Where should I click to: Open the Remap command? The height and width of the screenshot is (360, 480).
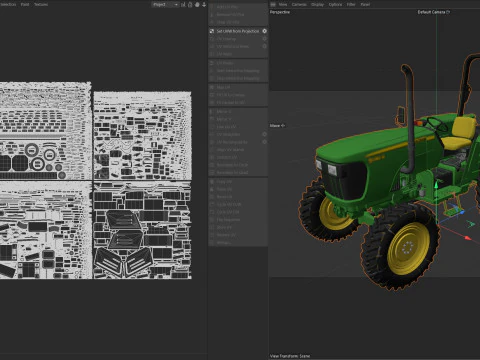tap(238, 243)
